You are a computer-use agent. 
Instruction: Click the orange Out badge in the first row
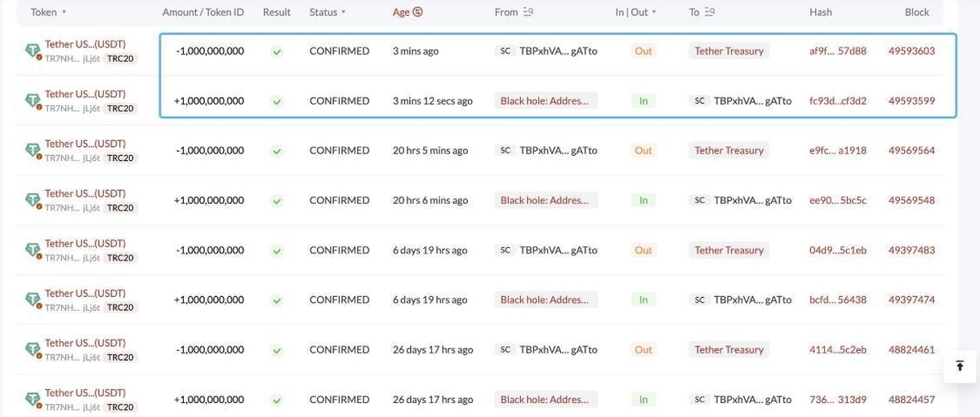coord(644,51)
